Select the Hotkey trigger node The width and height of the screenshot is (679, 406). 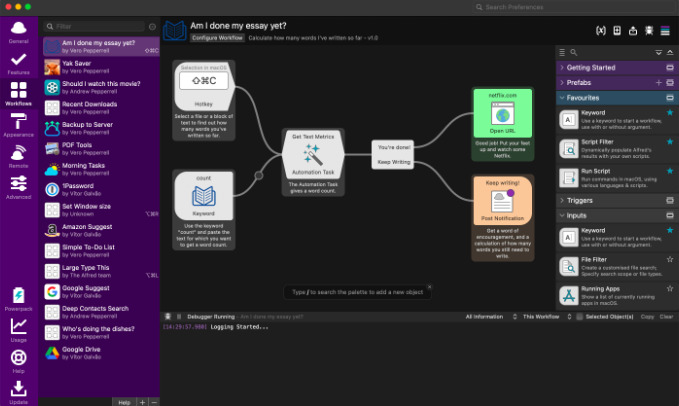point(204,86)
